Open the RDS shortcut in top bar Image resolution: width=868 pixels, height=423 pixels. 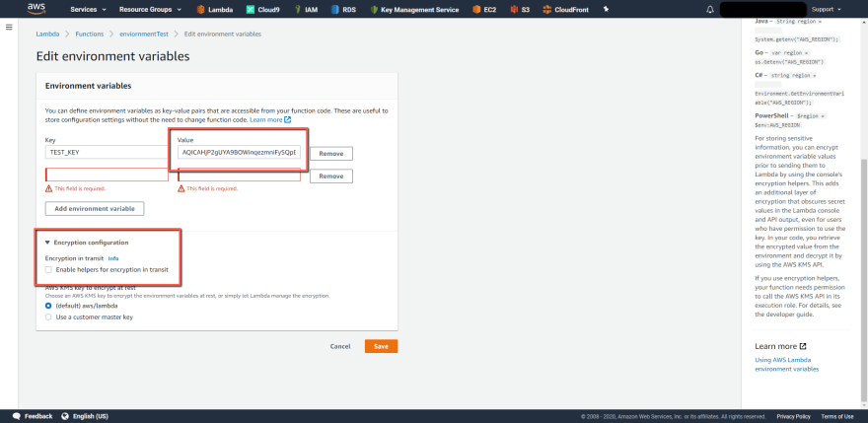(344, 10)
